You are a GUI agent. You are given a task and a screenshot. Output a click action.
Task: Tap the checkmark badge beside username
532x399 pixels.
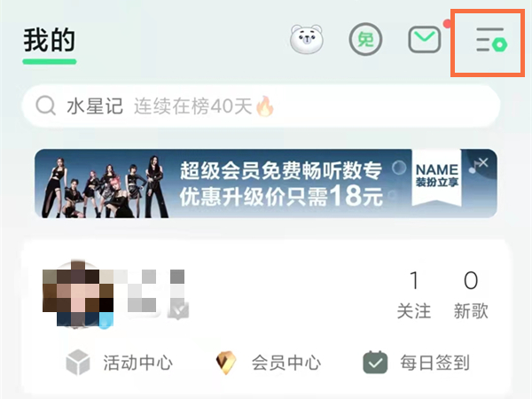click(178, 309)
